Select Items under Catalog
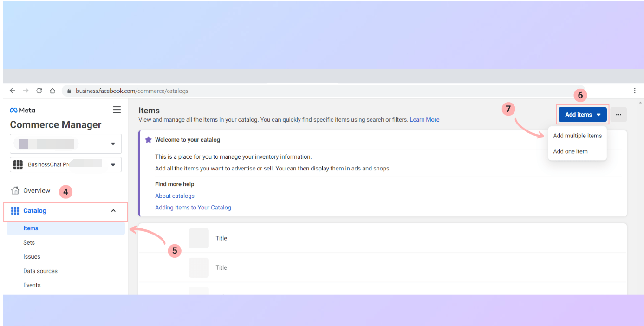Viewport: 644px width, 326px height. pyautogui.click(x=66, y=228)
